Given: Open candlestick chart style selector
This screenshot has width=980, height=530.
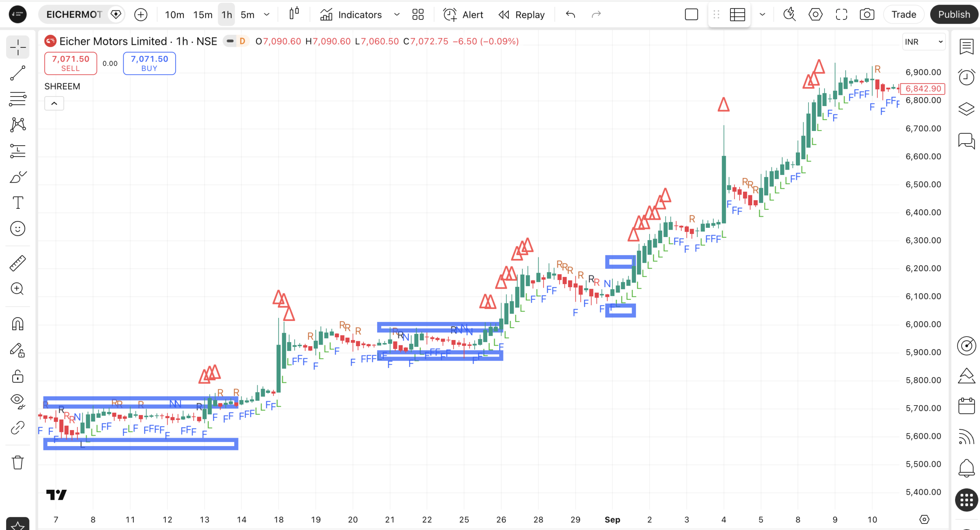Looking at the screenshot, I should [294, 14].
